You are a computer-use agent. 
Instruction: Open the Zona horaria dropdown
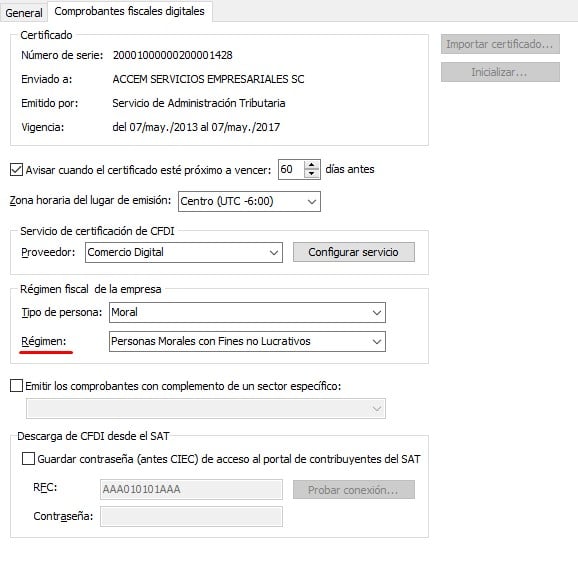[x=249, y=201]
